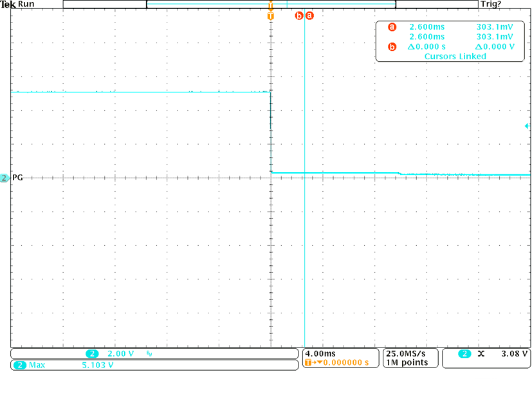Open the 2.00 V vertical scale readout
The width and height of the screenshot is (532, 399).
[x=120, y=354]
